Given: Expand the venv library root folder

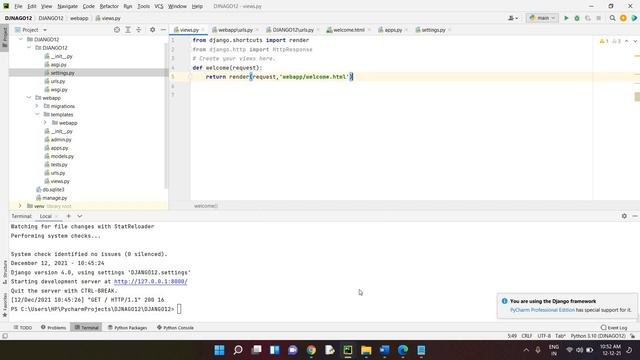Looking at the screenshot, I should click(20, 206).
